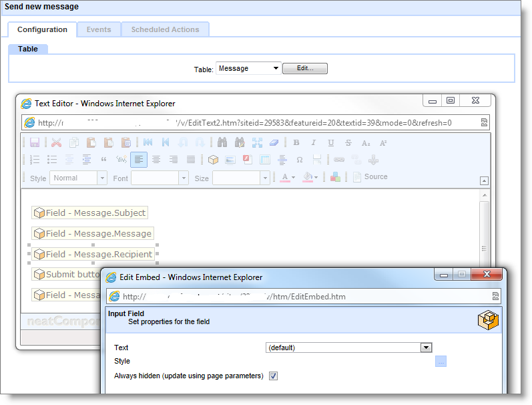Open the Font dropdown in the editor
This screenshot has width=532, height=405.
[x=160, y=178]
